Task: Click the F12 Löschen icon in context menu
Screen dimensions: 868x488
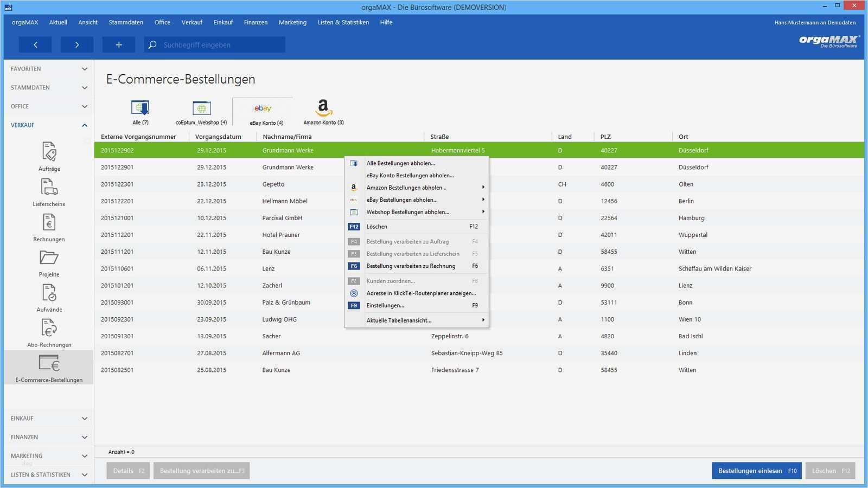Action: [x=354, y=227]
